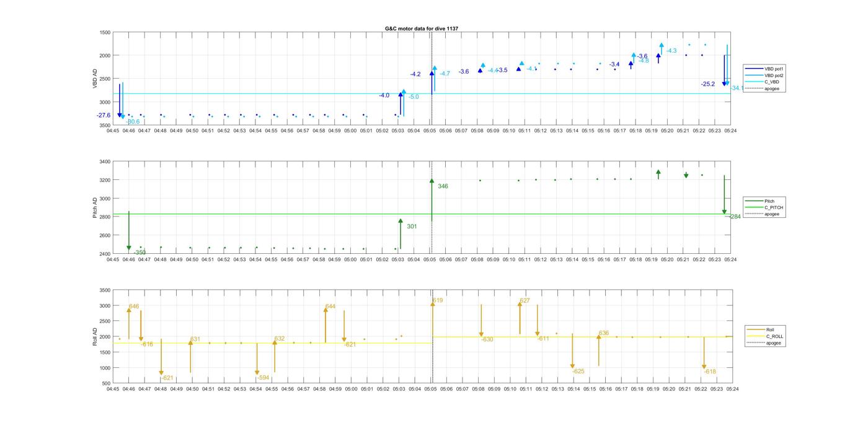This screenshot has width=868, height=430.
Task: Click the "-611" roll annotation
Action: pos(543,339)
